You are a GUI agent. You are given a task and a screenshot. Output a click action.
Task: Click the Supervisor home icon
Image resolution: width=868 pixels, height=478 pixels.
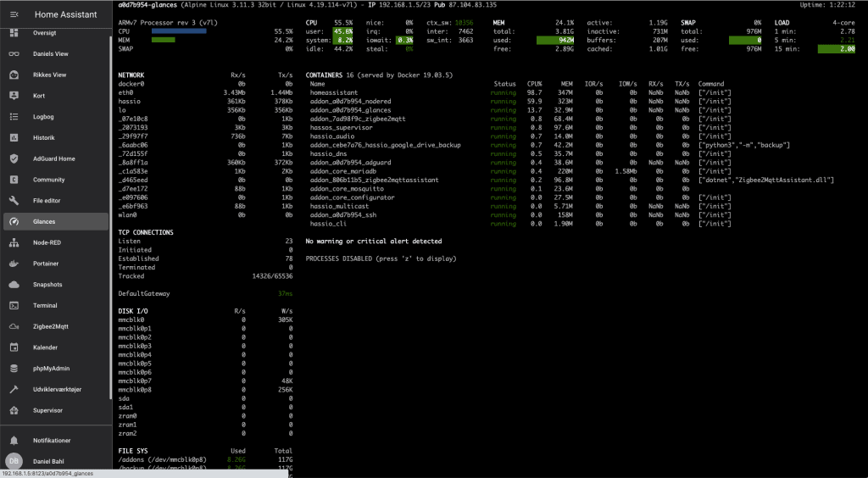click(x=14, y=410)
